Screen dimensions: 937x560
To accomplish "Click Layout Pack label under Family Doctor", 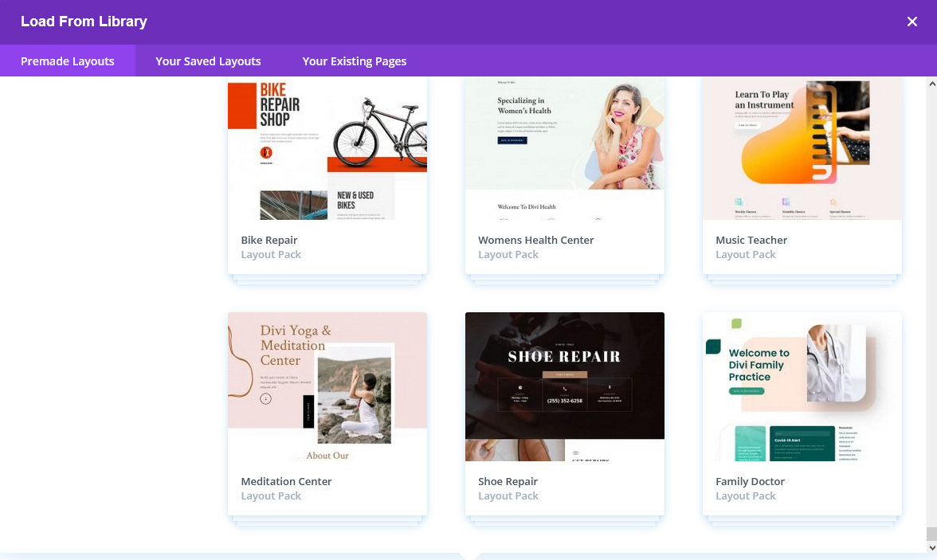I will point(745,496).
